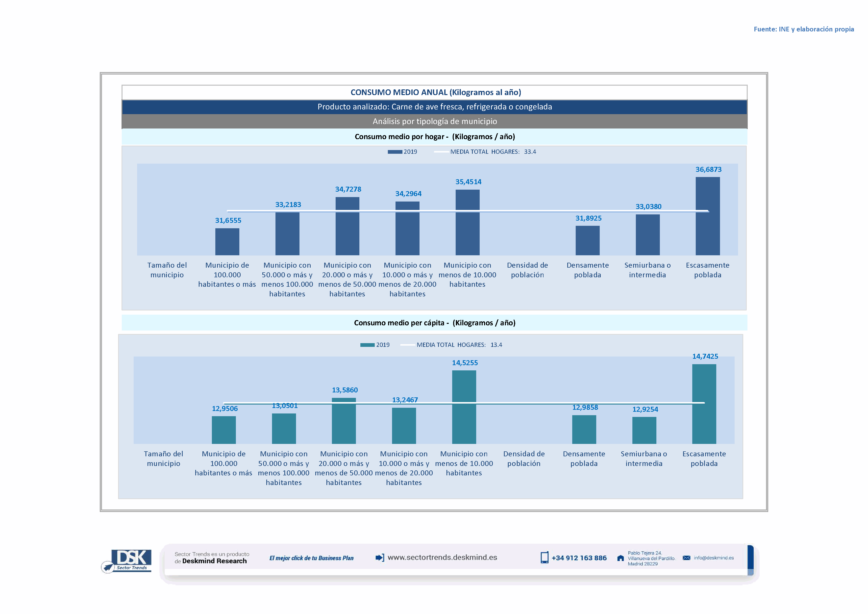Click the paper plane emblem on DSK logo
This screenshot has height=614, width=868.
coord(108,567)
